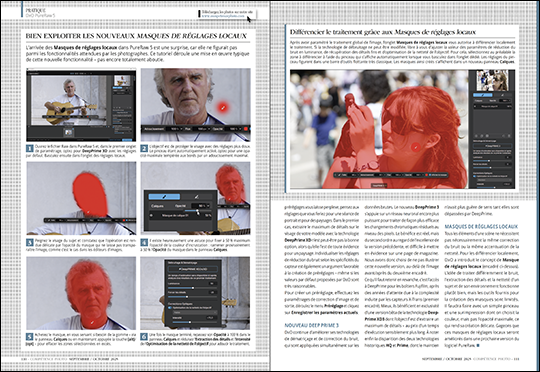Image resolution: width=540 pixels, height=372 pixels.
Task: Select the 'Bien exploiter les nouveaux' tutorial heading
Action: pos(136,36)
